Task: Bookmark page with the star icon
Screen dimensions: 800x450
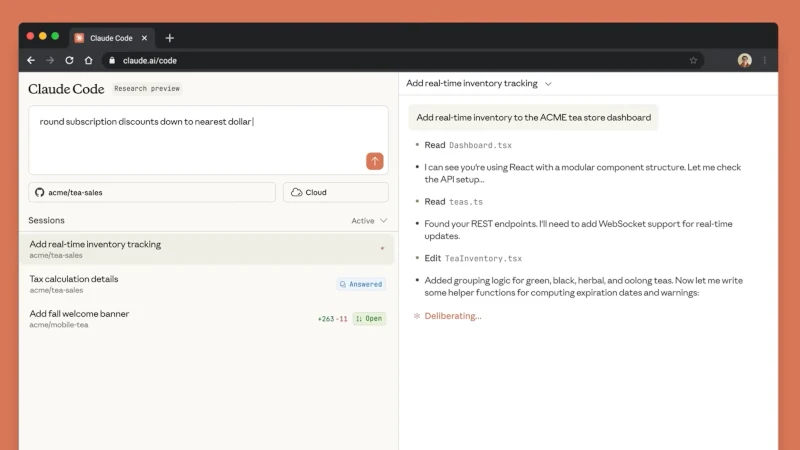Action: click(693, 60)
